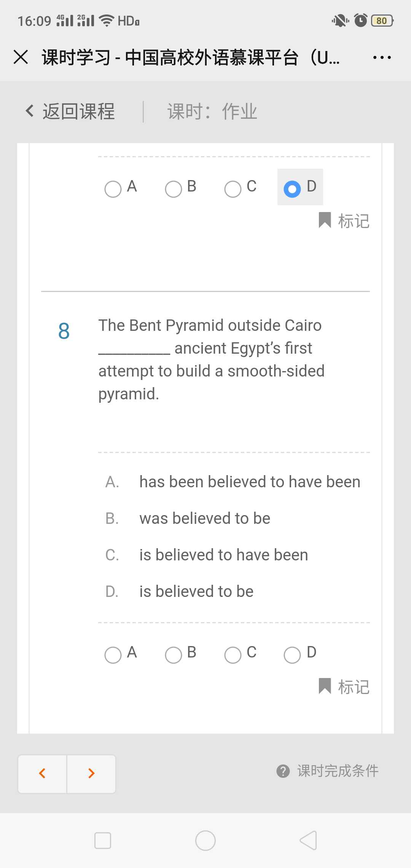
Task: Choose option A in the previous question
Action: pyautogui.click(x=113, y=189)
